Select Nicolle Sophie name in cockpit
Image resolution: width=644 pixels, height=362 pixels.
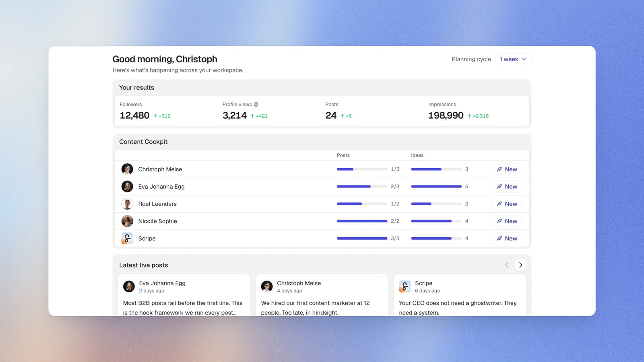click(x=157, y=221)
